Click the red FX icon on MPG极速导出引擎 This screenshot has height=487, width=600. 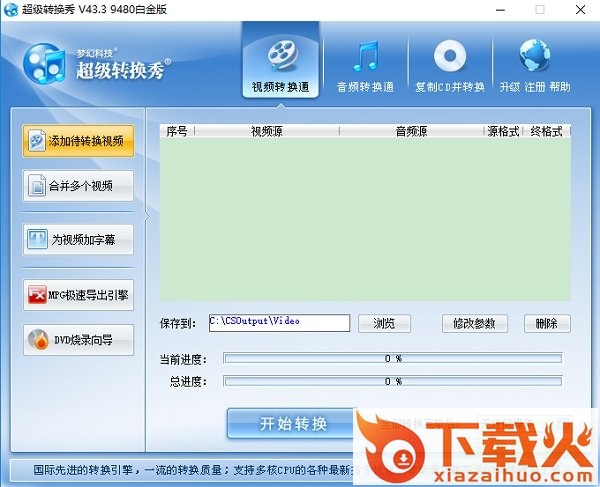click(x=38, y=295)
